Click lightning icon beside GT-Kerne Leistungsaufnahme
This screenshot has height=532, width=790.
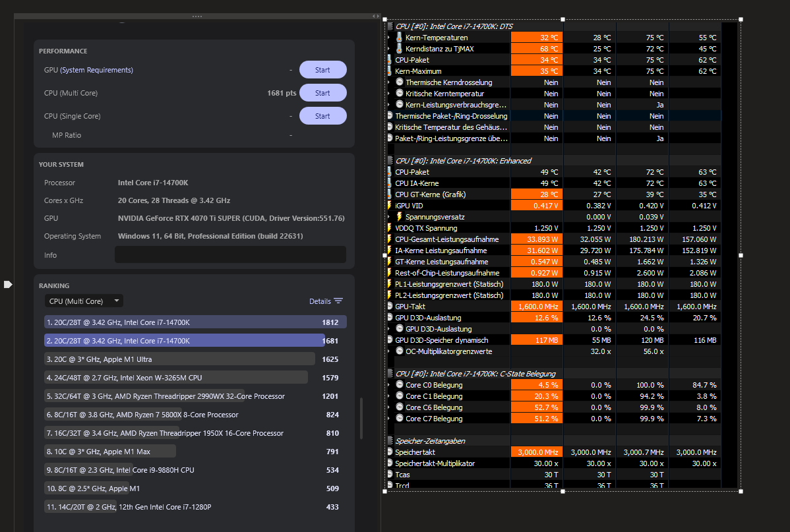coord(390,262)
